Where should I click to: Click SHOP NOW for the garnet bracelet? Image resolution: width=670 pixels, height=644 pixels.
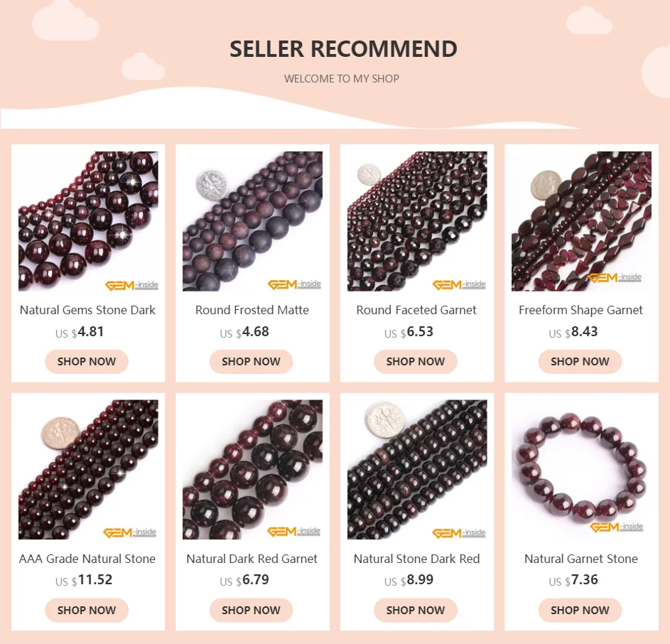[580, 610]
